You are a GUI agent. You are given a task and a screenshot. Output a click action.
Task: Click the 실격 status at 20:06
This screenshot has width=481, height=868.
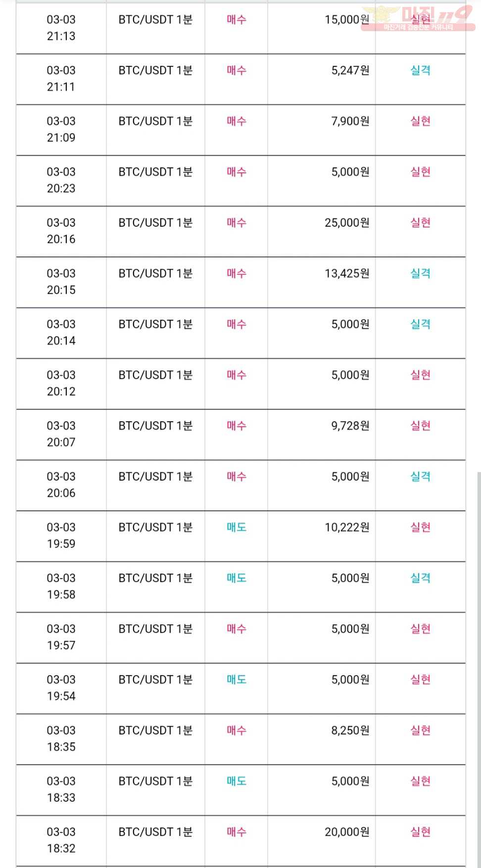420,477
